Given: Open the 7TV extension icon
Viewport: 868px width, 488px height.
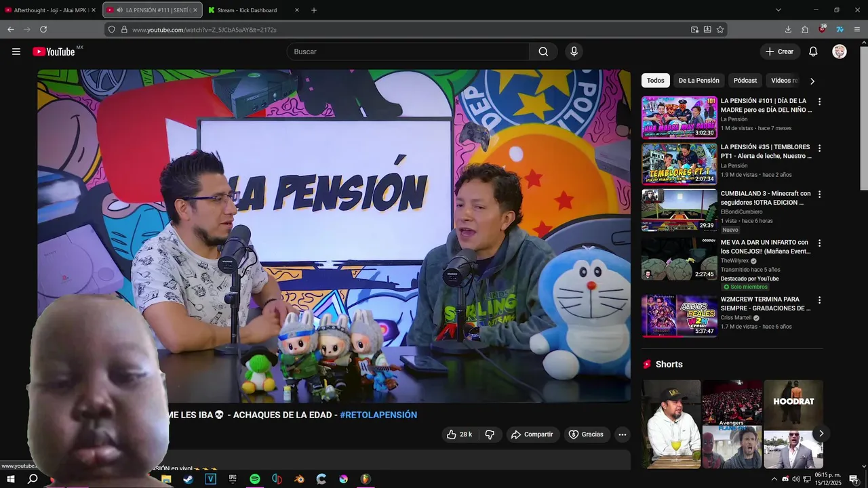Looking at the screenshot, I should coord(840,29).
